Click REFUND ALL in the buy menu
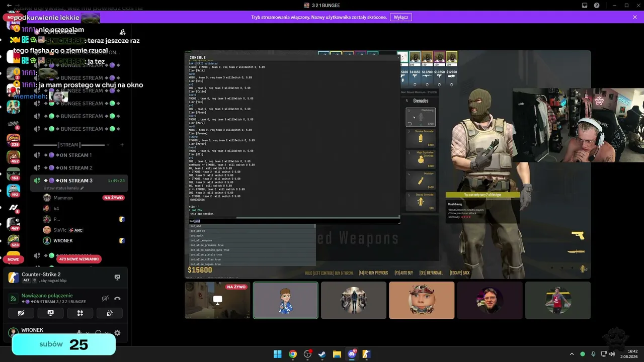This screenshot has height=362, width=644. [431, 273]
